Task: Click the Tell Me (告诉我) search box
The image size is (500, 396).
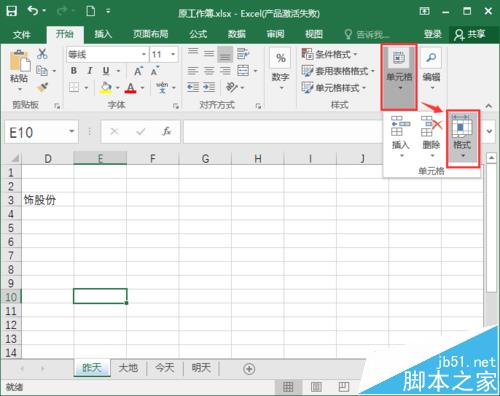Action: tap(367, 34)
